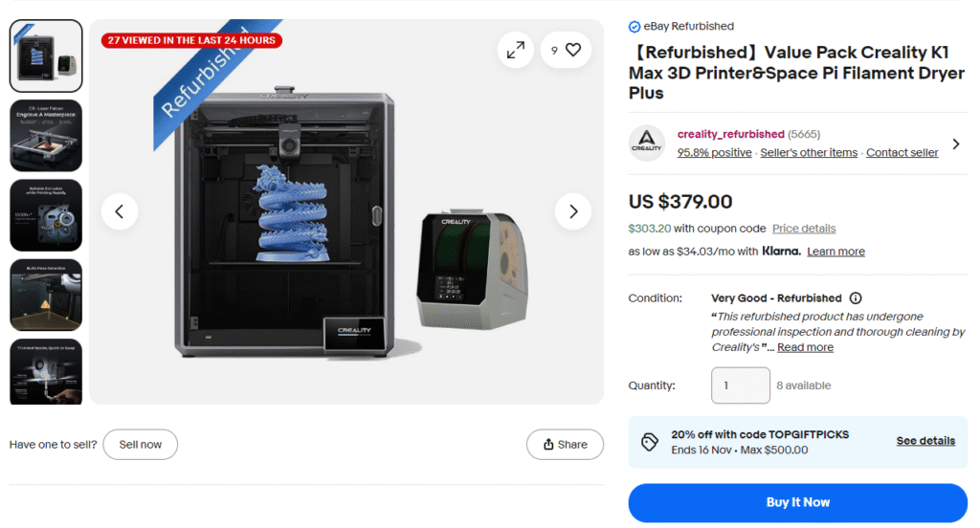
Task: Select the first printer and dryer thumbnail
Action: tap(46, 55)
